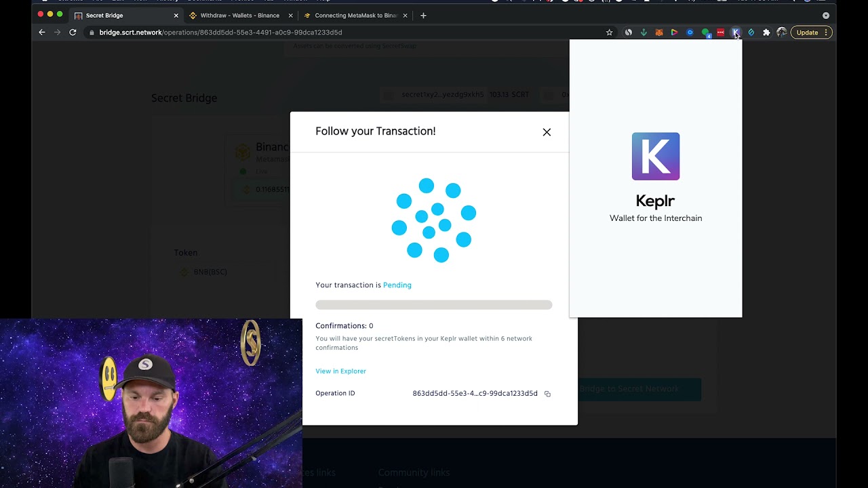Open the gray S circle extension icon
868x488 pixels.
629,33
